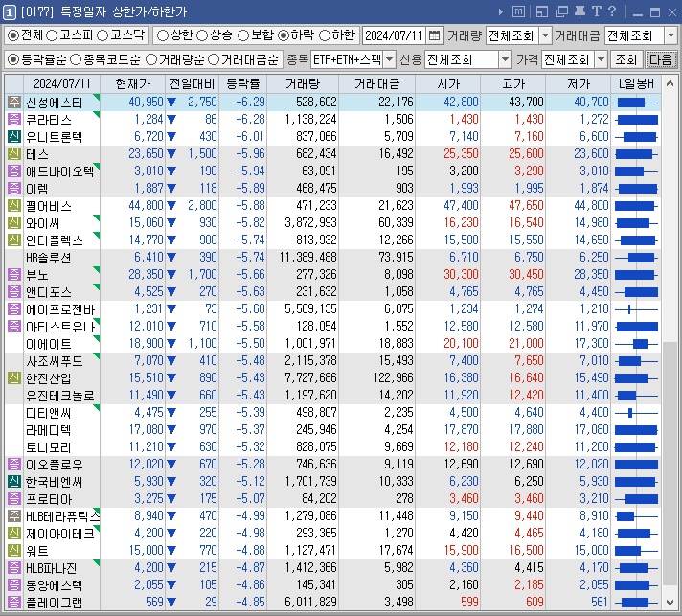The height and width of the screenshot is (616, 682).
Task: Click the T font icon in title bar
Action: tap(597, 11)
